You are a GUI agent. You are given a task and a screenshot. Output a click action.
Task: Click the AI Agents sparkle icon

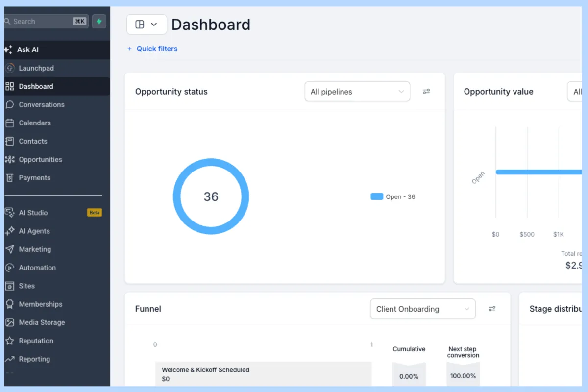point(9,231)
